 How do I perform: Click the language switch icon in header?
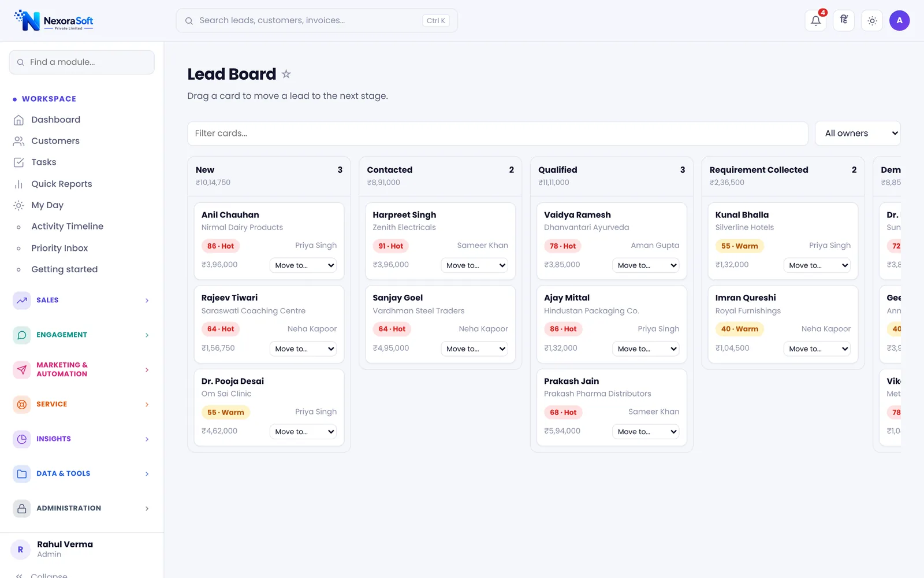844,21
